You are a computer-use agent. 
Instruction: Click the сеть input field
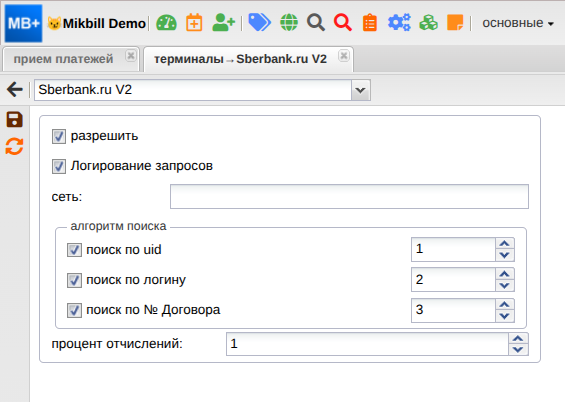349,197
